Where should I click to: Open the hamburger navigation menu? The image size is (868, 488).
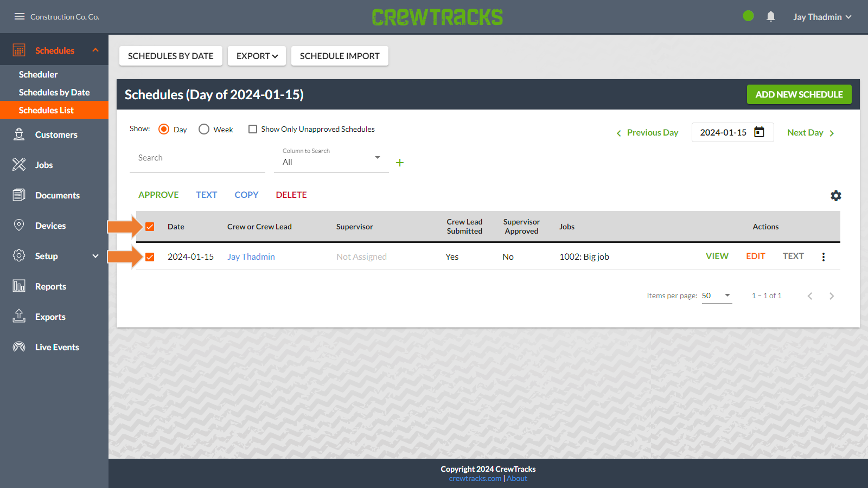tap(20, 16)
